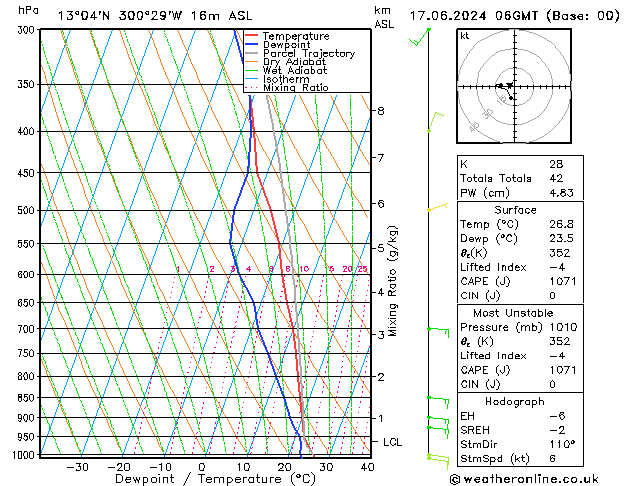Click the mixing ratio label '10' on chart
This screenshot has width=629, height=486.
(x=304, y=269)
